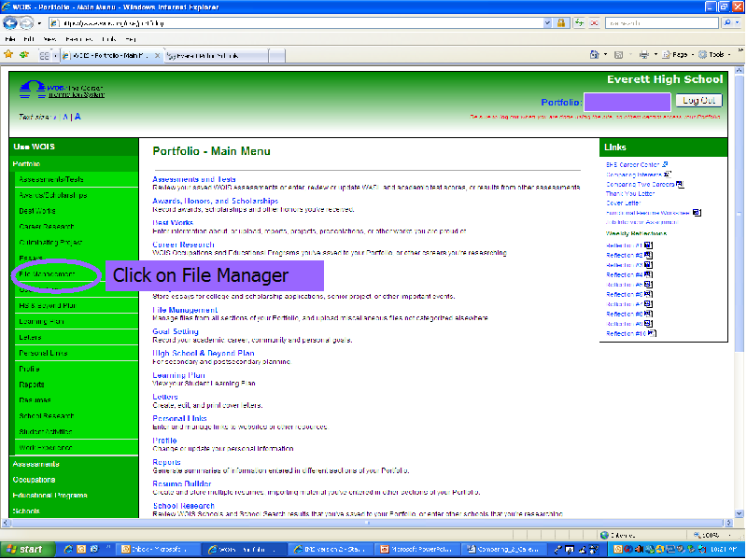Open the Awards, Honors, and Scholarships link

click(x=216, y=201)
